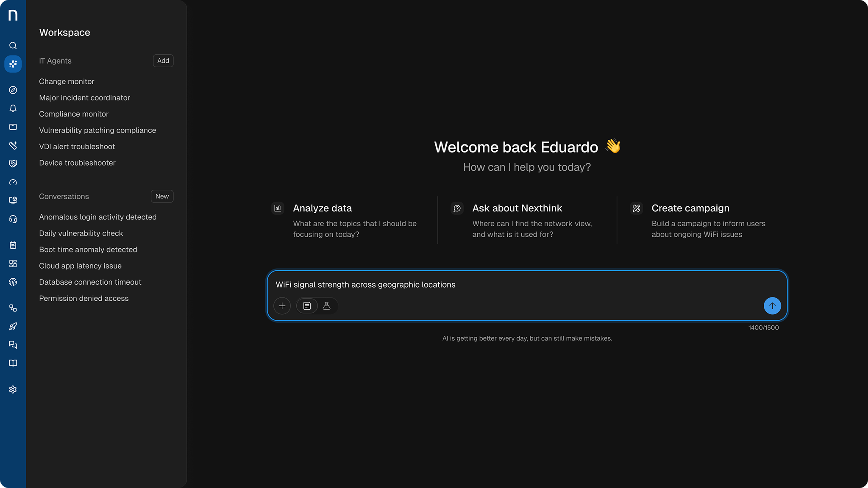Open the Compliance monitor agent
Image resolution: width=868 pixels, height=488 pixels.
74,114
